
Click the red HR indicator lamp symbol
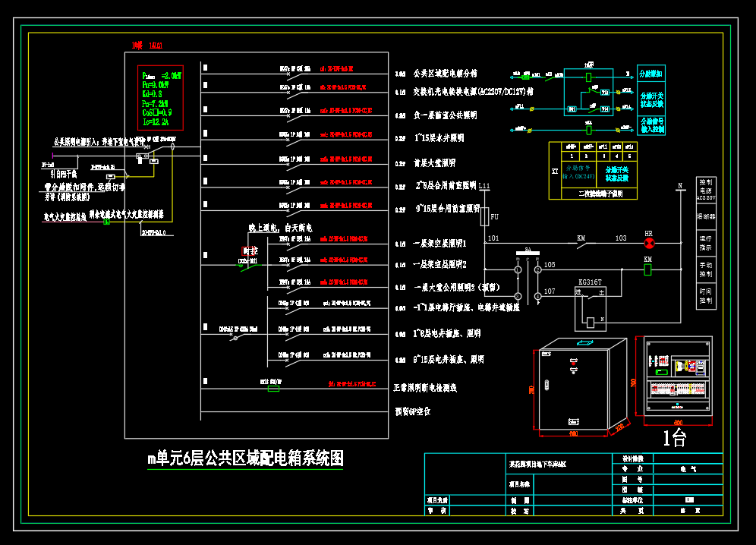click(x=649, y=243)
